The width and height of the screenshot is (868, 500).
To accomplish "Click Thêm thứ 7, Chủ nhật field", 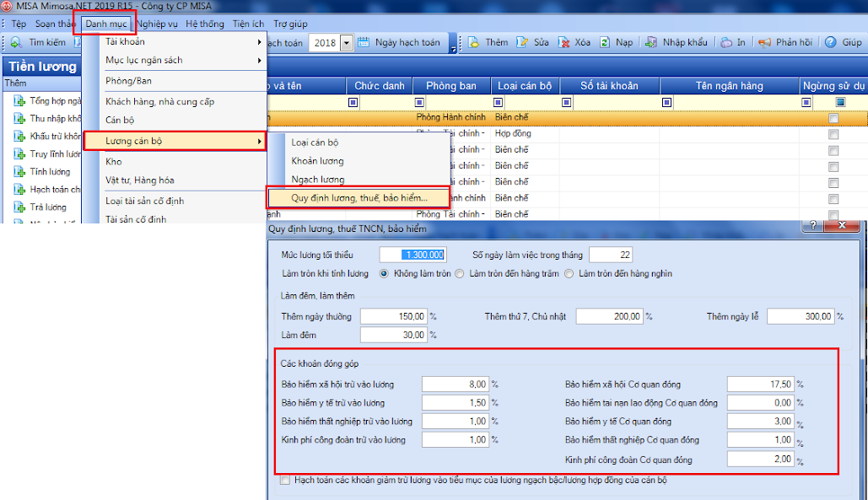I will coord(610,316).
